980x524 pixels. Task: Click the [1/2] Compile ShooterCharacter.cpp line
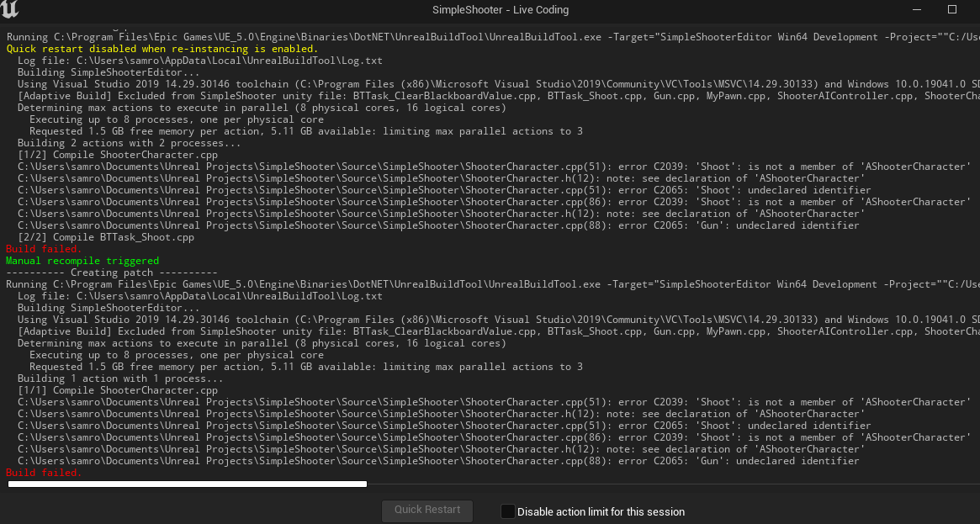118,155
